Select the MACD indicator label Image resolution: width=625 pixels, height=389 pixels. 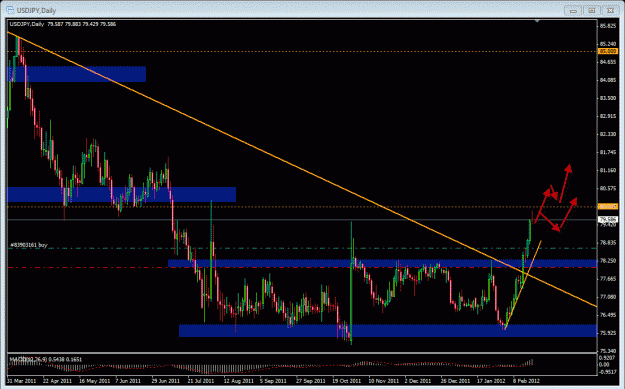click(46, 359)
